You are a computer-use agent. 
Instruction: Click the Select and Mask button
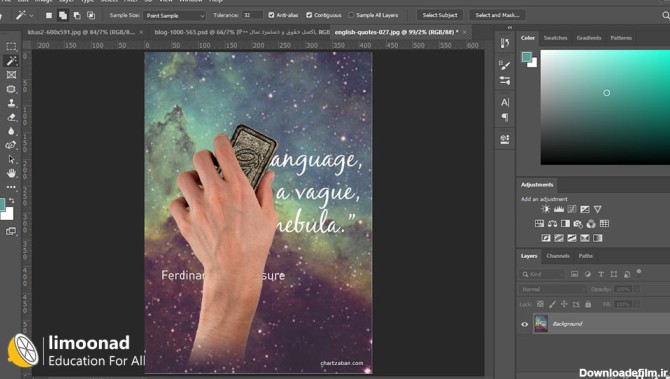coord(497,15)
